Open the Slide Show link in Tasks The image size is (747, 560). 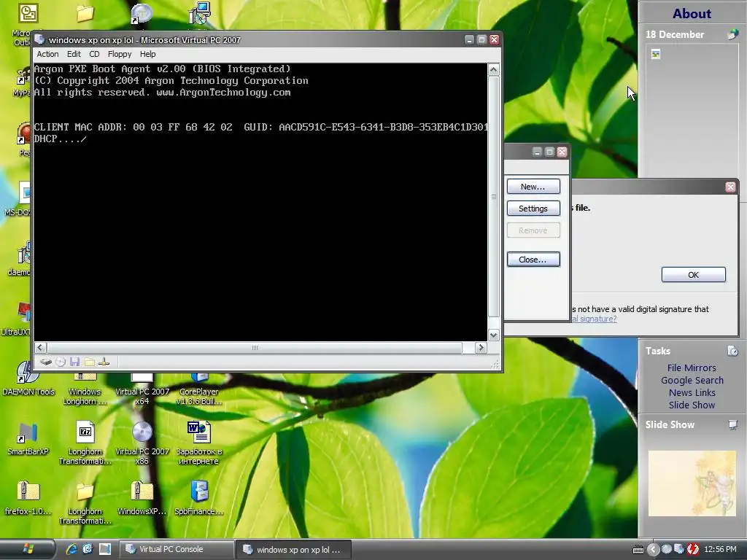(692, 405)
